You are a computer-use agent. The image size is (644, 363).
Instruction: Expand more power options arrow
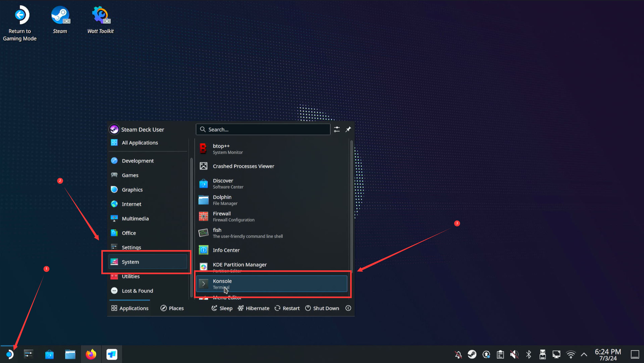point(348,308)
